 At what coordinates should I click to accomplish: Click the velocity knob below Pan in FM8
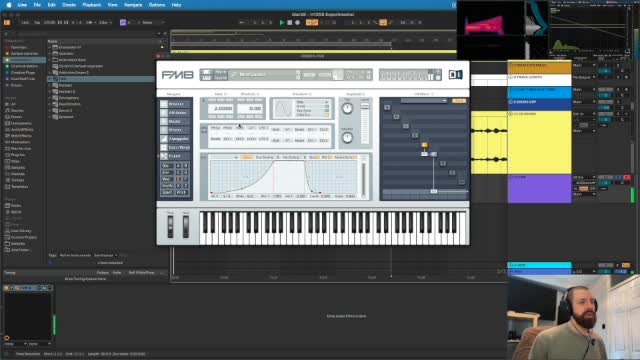tap(347, 138)
